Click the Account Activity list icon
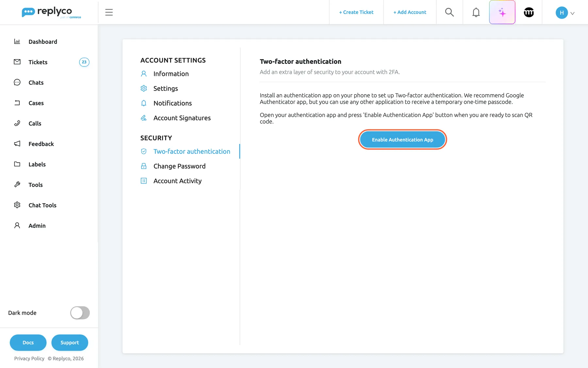 [x=144, y=181]
